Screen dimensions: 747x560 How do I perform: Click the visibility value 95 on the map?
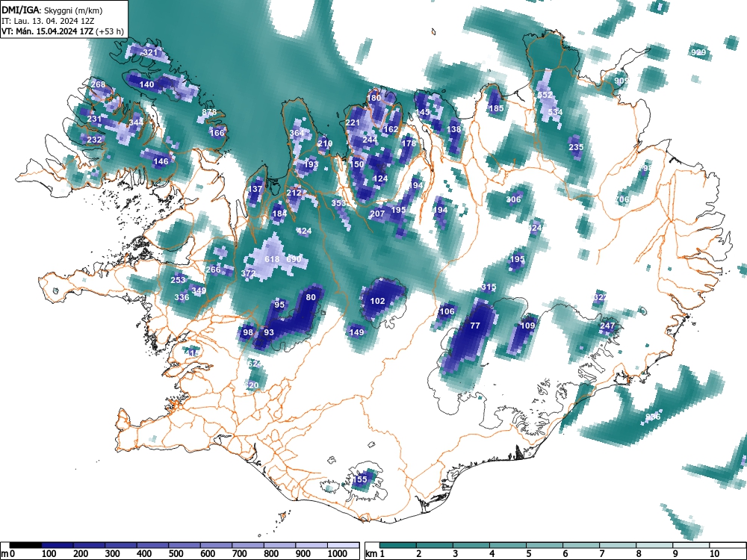click(x=279, y=305)
